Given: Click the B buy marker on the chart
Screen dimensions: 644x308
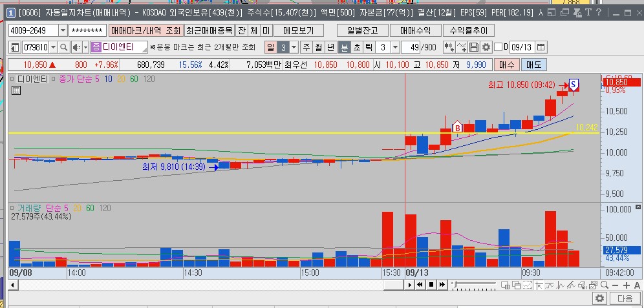Looking at the screenshot, I should (x=456, y=127).
